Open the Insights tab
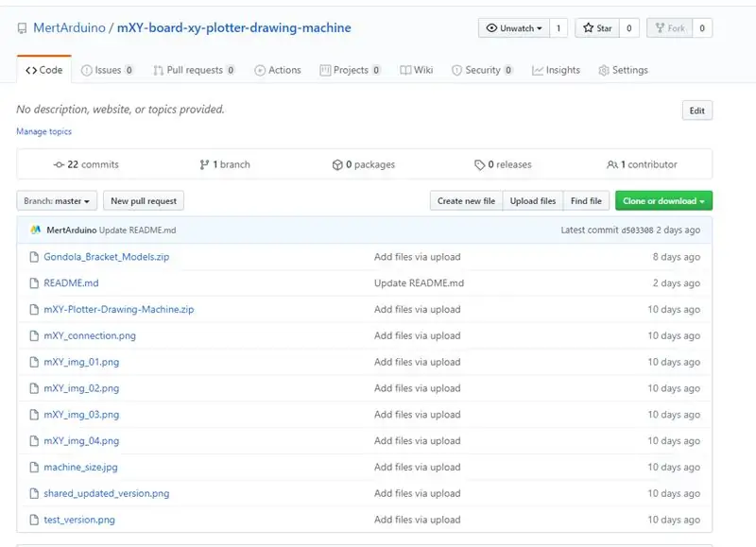This screenshot has height=547, width=756. pyautogui.click(x=556, y=70)
